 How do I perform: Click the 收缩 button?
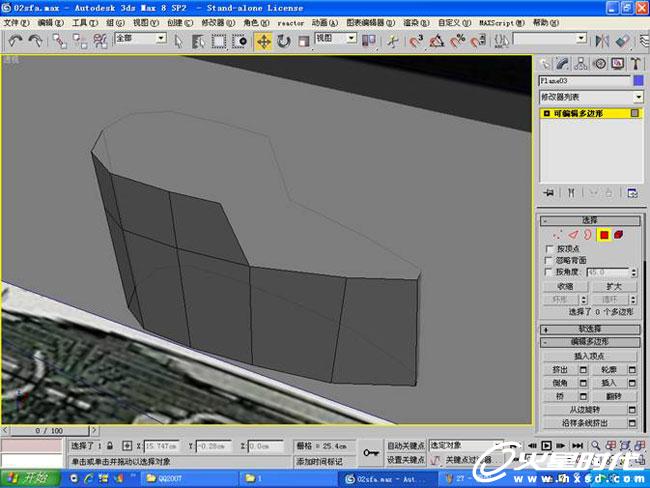(565, 286)
